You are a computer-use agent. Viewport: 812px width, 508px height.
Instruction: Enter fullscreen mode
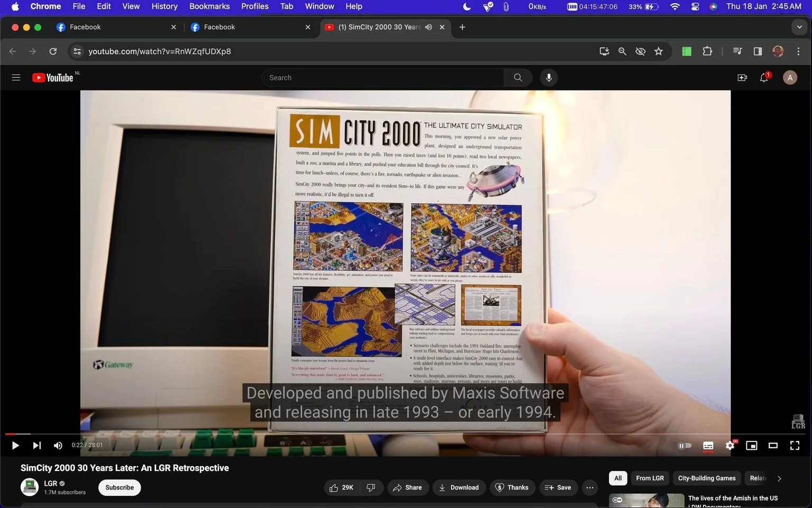(x=795, y=446)
